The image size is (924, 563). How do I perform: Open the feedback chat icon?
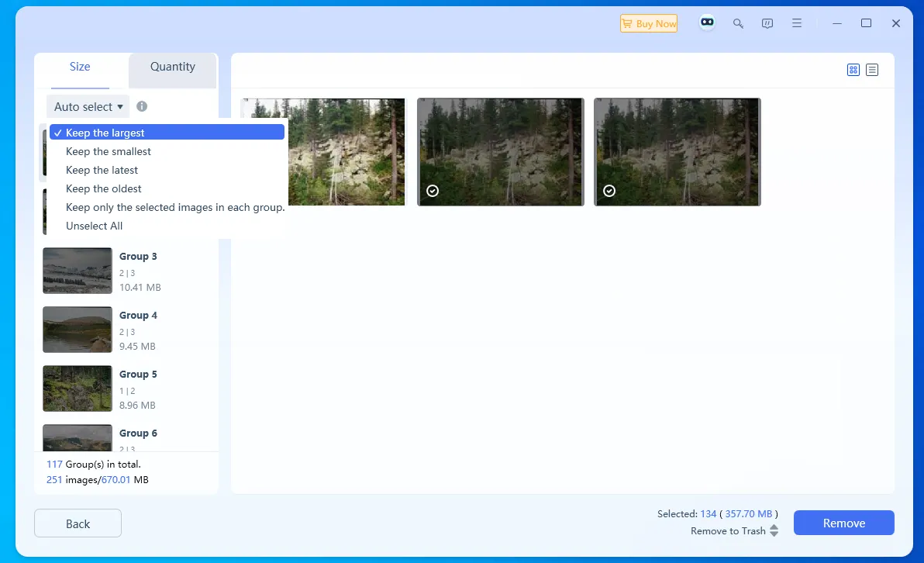coord(767,23)
